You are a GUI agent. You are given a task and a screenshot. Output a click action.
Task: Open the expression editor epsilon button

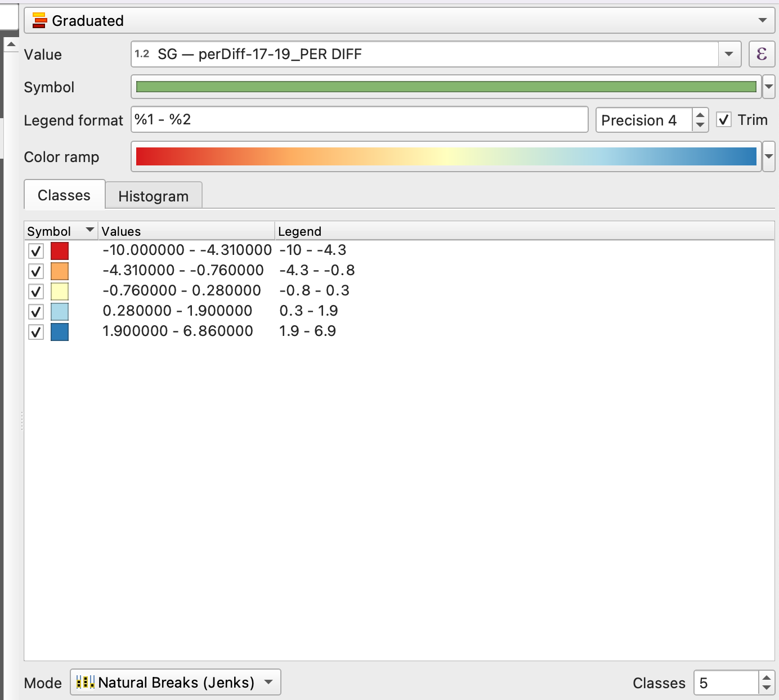tap(762, 54)
